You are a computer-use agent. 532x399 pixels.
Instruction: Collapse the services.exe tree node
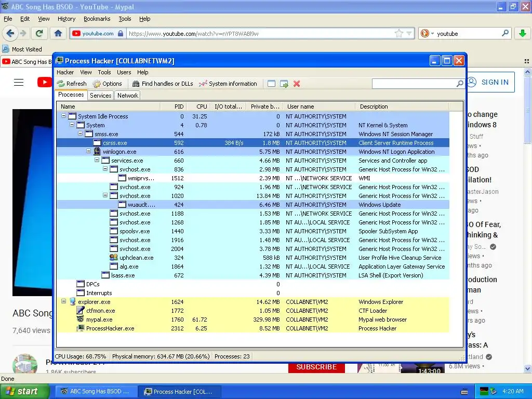[97, 160]
